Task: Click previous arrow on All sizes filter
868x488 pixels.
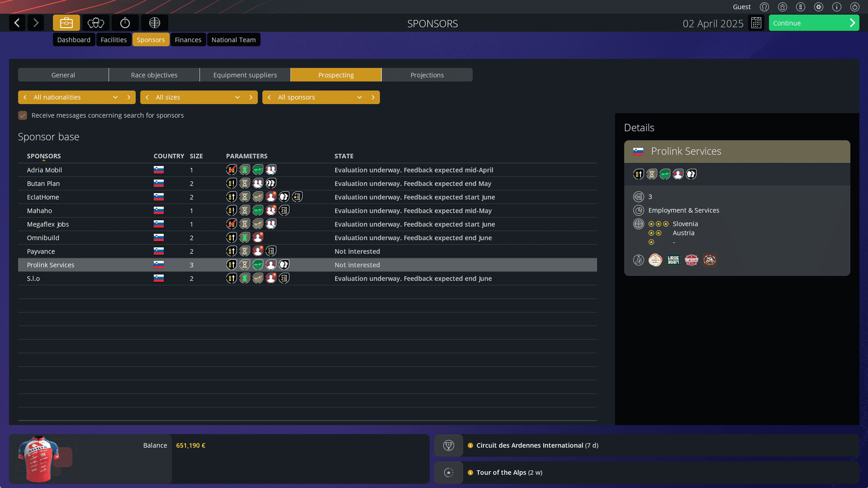Action: 147,98
